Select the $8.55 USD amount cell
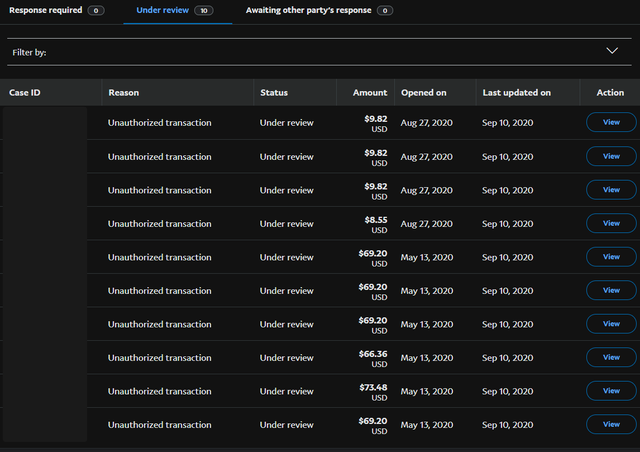Image resolution: width=640 pixels, height=452 pixels. pyautogui.click(x=376, y=225)
